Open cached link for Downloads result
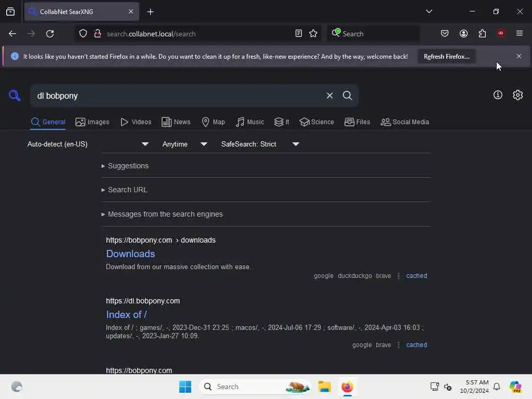 416,276
